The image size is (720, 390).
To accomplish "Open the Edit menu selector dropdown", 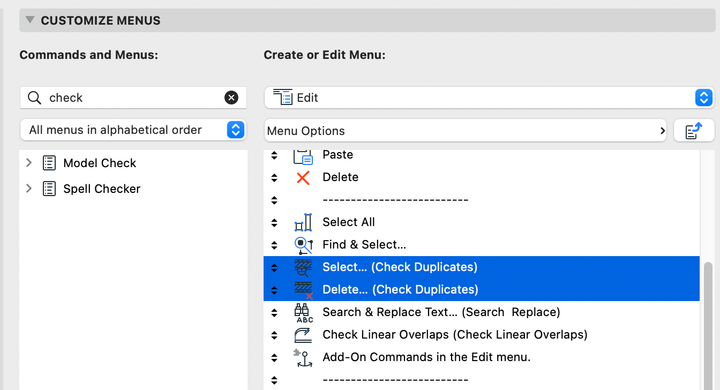I will tap(489, 97).
